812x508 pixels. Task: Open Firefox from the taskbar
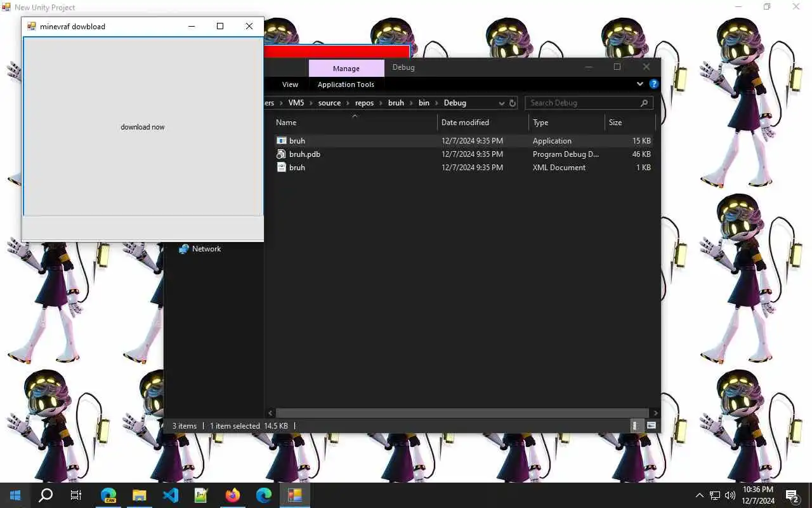tap(233, 495)
